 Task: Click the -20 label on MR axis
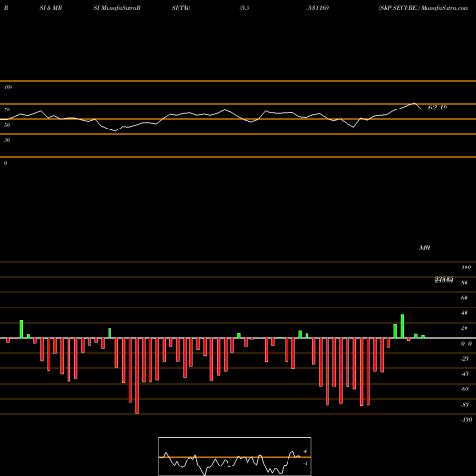tap(465, 359)
